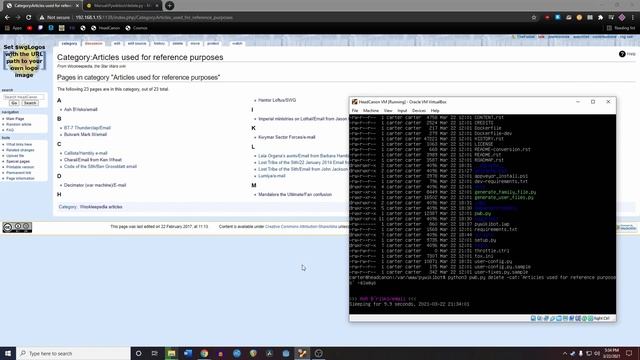
Task: Click the taskbar 'Type here to search' box
Action: click(x=73, y=353)
